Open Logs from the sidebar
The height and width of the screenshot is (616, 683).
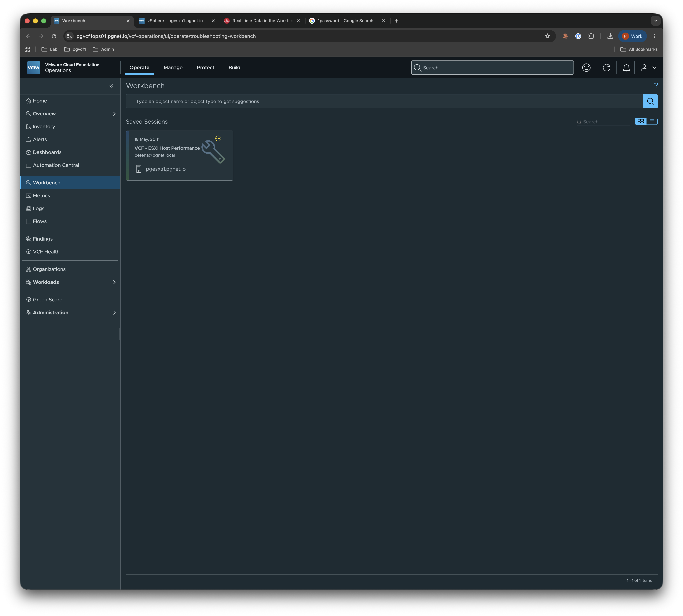pyautogui.click(x=38, y=209)
